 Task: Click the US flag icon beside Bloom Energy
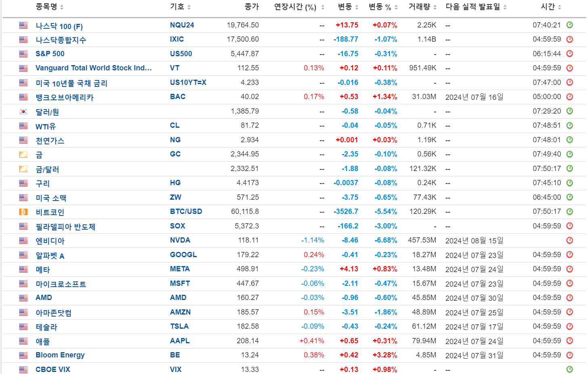[x=23, y=355]
